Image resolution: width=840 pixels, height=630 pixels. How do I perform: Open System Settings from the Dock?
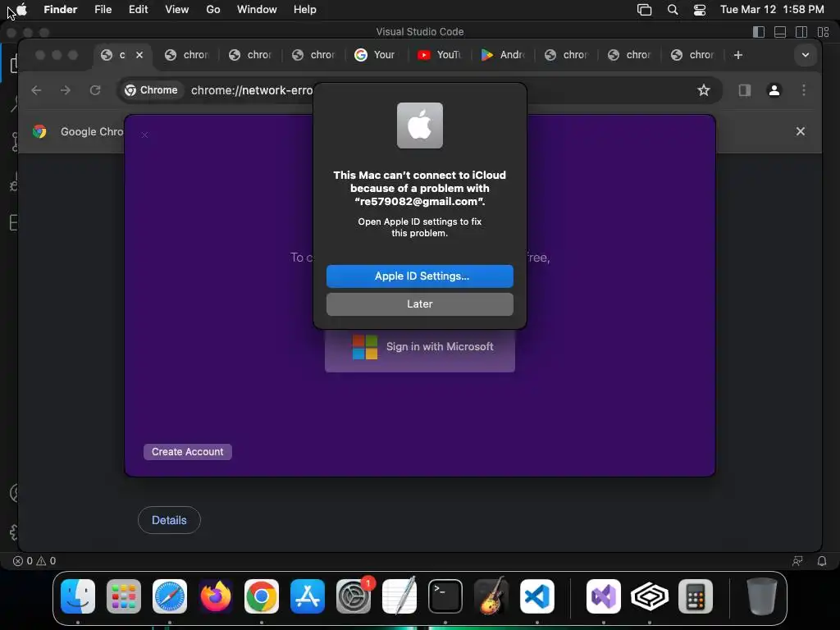click(354, 596)
